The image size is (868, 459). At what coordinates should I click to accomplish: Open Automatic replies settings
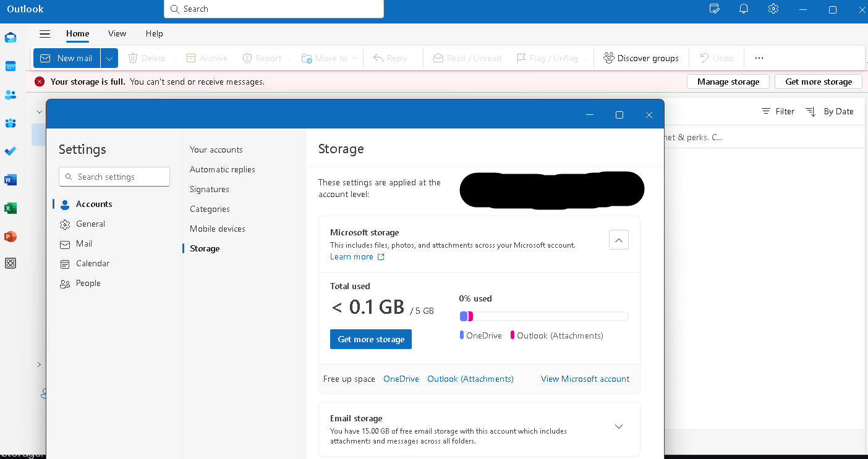pos(223,169)
